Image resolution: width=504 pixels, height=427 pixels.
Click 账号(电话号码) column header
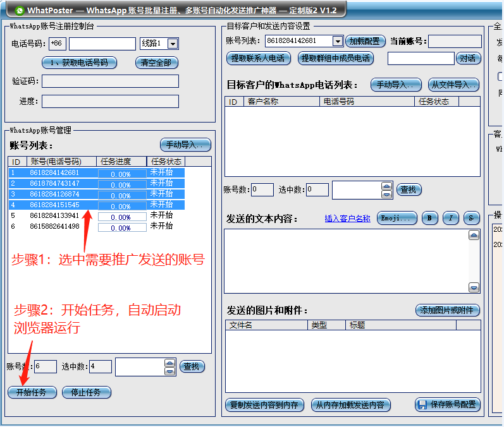(61, 162)
